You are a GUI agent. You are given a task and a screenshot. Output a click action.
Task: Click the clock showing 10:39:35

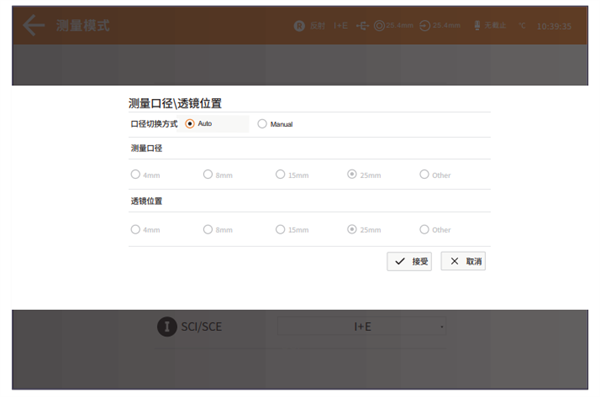(554, 26)
